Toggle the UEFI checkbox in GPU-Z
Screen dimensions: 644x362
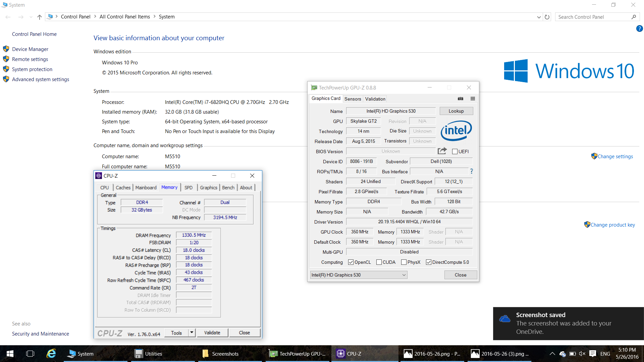click(455, 152)
